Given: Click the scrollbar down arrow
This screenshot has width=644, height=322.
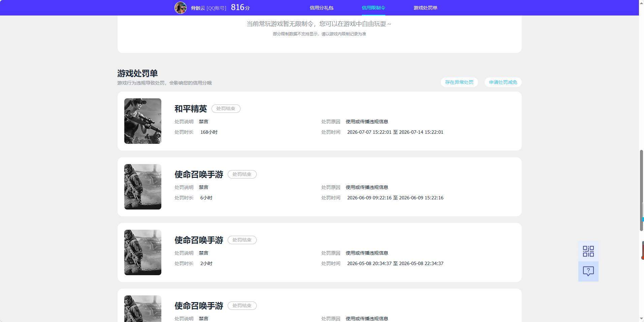Looking at the screenshot, I should point(641,319).
